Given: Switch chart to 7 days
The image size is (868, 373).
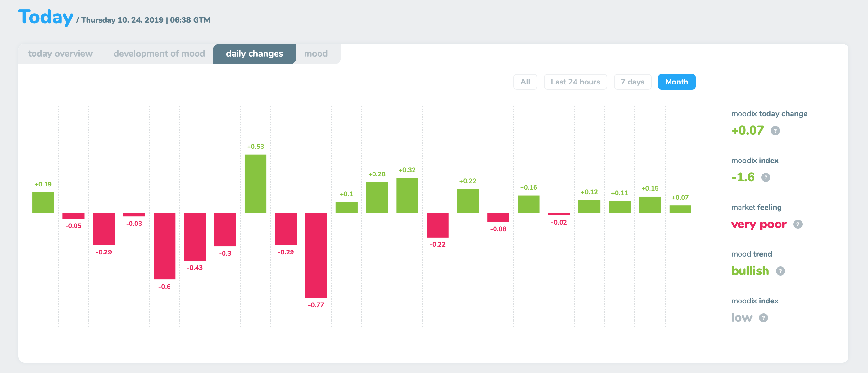Looking at the screenshot, I should (632, 82).
